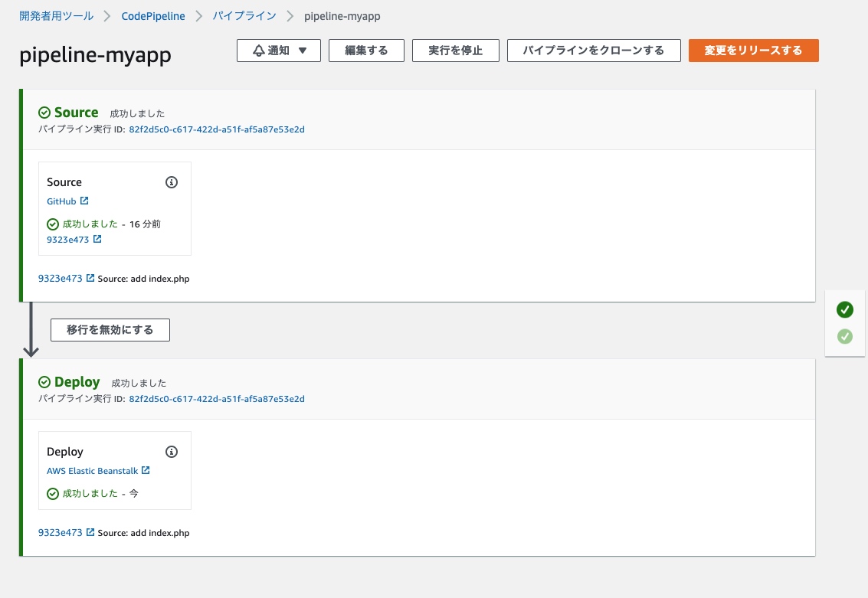Open the Source stage pipeline execution ID

click(217, 129)
